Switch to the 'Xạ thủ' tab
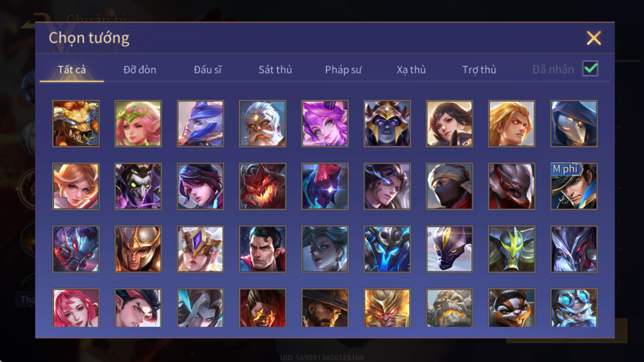Image resolution: width=644 pixels, height=362 pixels. click(x=411, y=70)
